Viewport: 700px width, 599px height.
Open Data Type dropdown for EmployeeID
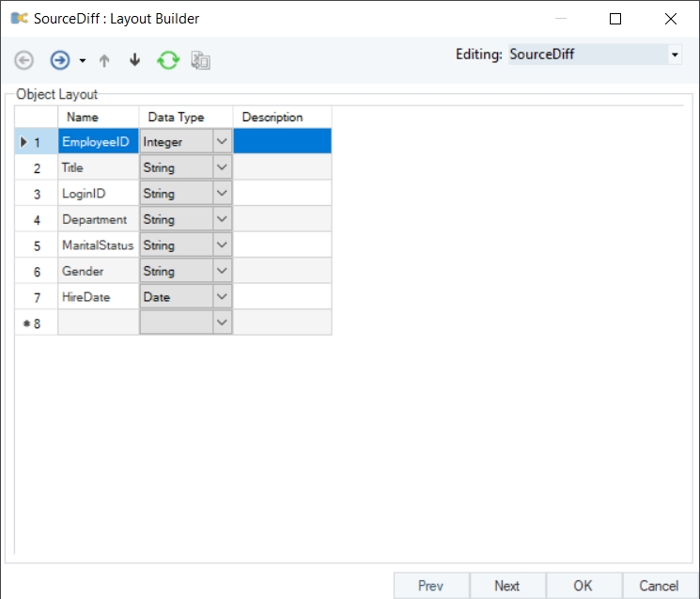coord(223,142)
